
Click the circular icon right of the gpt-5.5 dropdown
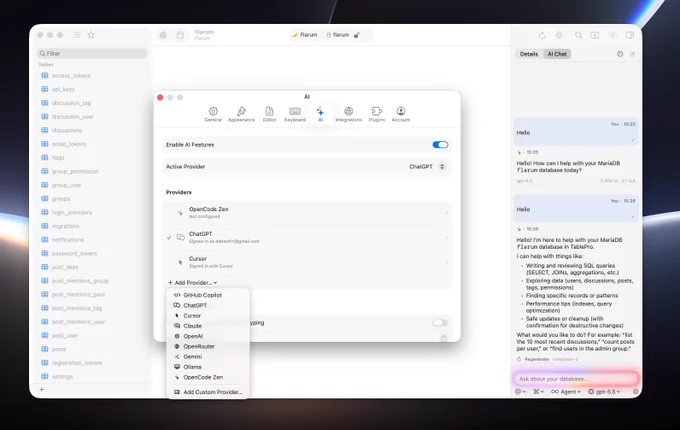pyautogui.click(x=635, y=391)
